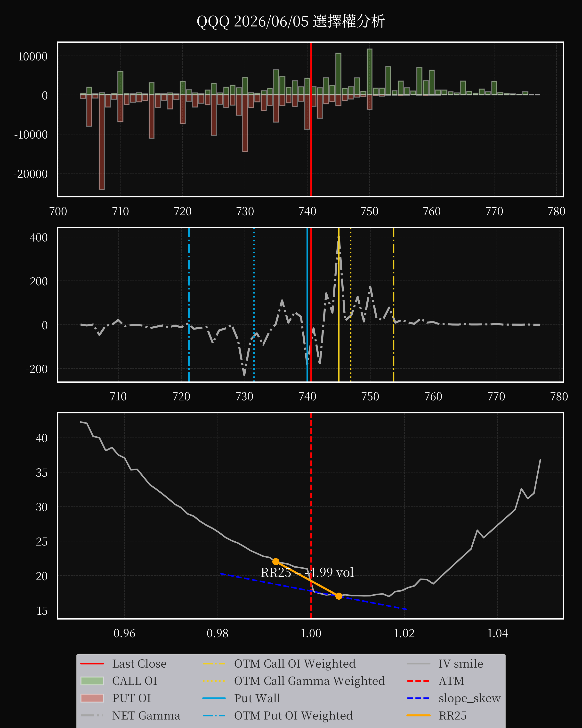Click the 'RR25' legend label
582x728 pixels.
pos(453,716)
